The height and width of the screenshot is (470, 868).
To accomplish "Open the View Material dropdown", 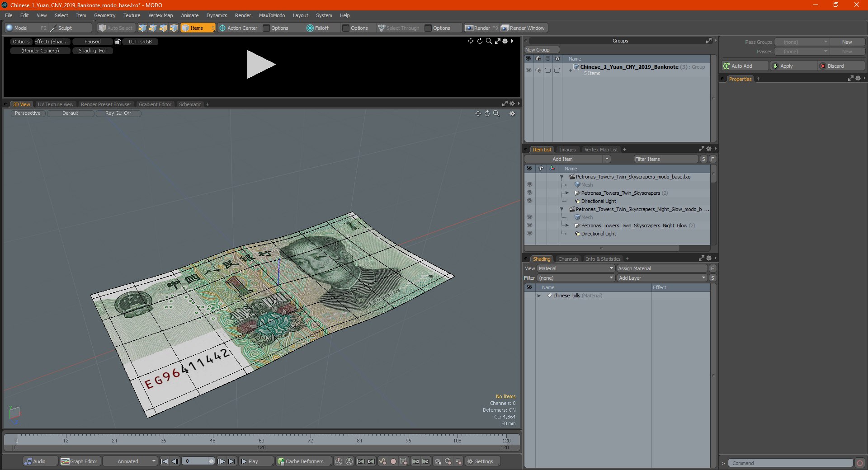I will pyautogui.click(x=576, y=268).
